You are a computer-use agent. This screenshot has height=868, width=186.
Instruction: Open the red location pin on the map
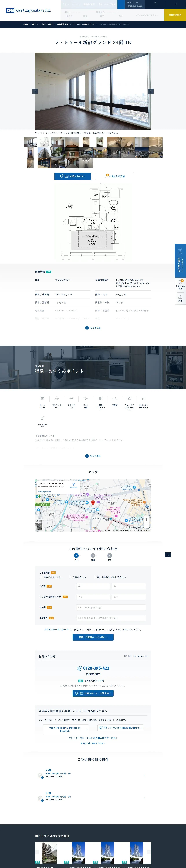(93, 503)
